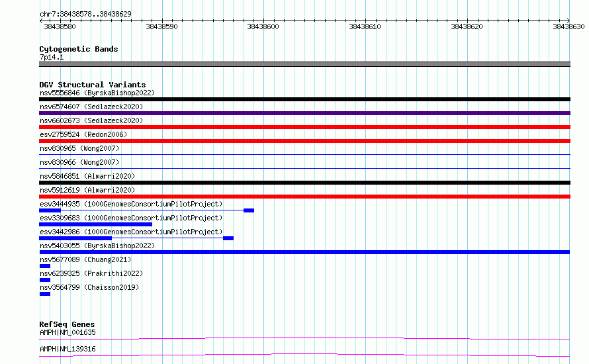The image size is (589, 364).
Task: Select the RefSeq Genes track title
Action: click(x=67, y=324)
